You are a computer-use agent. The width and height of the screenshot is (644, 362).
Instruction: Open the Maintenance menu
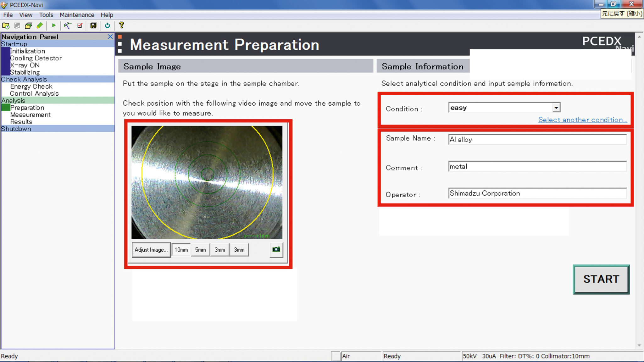click(x=77, y=15)
